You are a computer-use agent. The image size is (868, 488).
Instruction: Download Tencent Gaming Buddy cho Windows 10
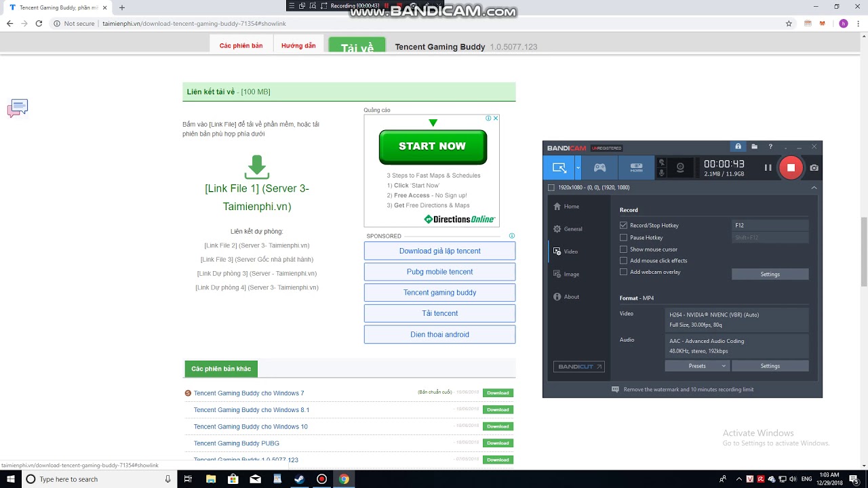498,426
